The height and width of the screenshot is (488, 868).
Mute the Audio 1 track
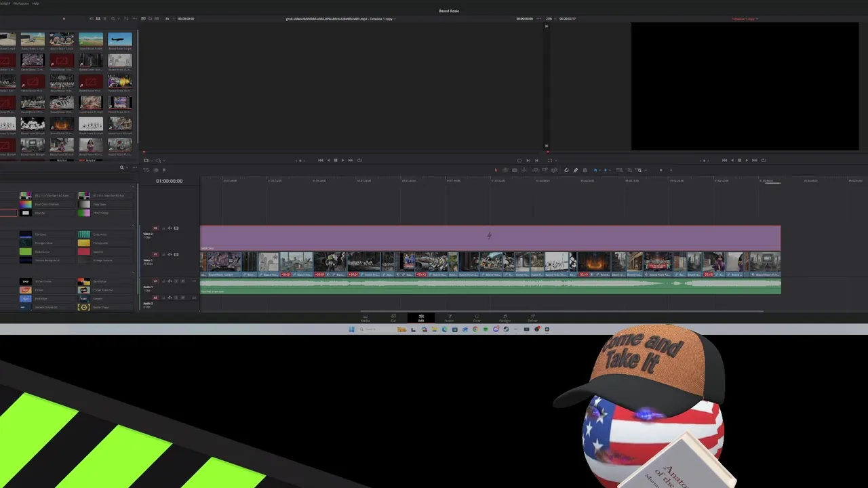coord(182,281)
